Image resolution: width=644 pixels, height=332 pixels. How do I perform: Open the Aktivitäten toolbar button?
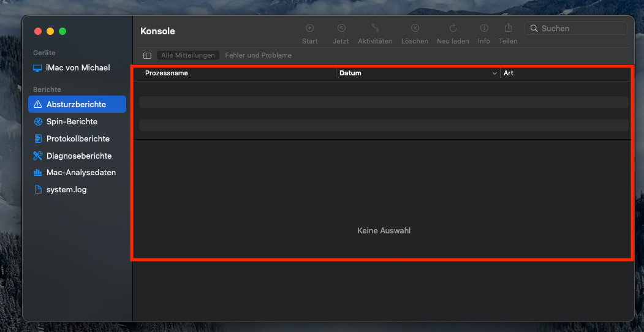tap(375, 28)
